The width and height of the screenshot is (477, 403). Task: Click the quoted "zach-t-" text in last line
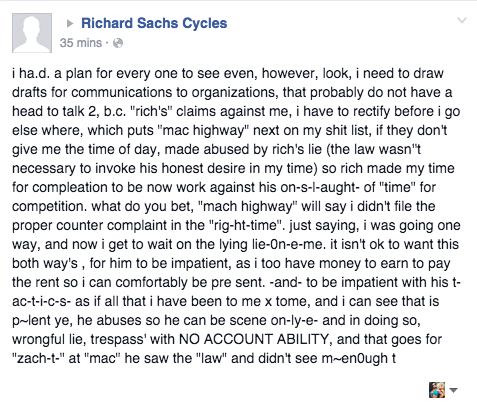39,358
